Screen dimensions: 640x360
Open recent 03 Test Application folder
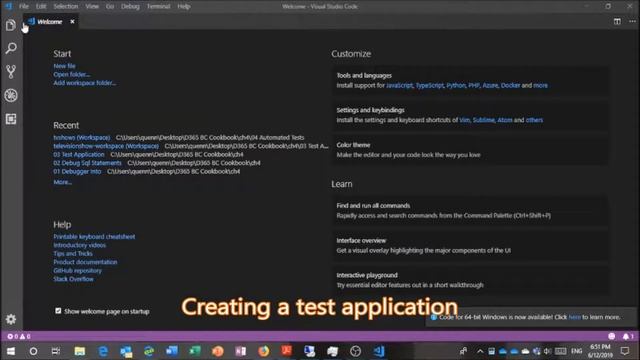79,155
